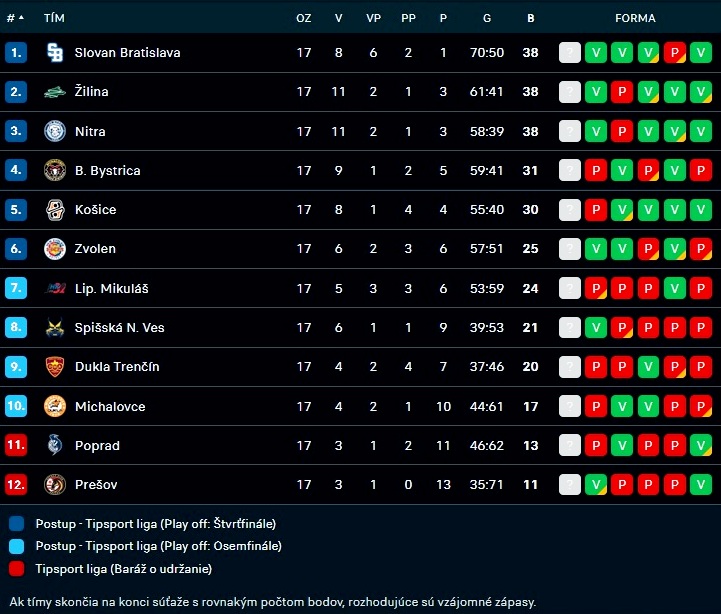Click the Žilina team logo
This screenshot has width=721, height=614.
pyautogui.click(x=55, y=92)
